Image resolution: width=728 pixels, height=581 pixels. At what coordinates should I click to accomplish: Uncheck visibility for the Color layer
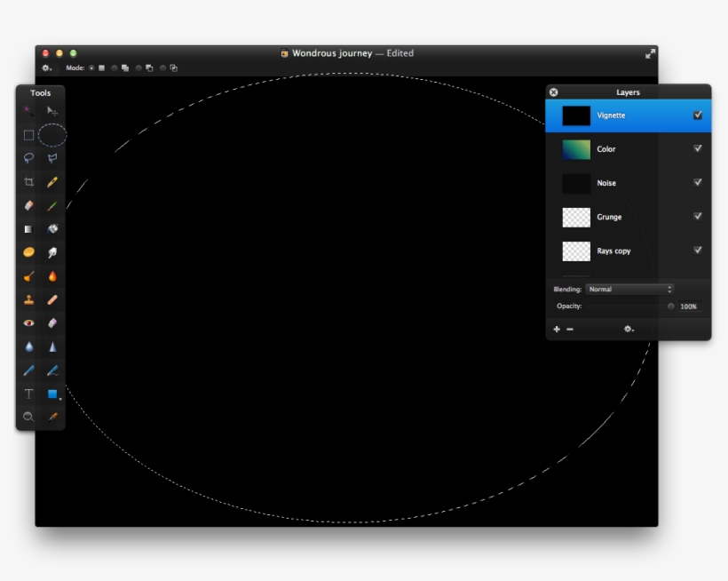699,149
